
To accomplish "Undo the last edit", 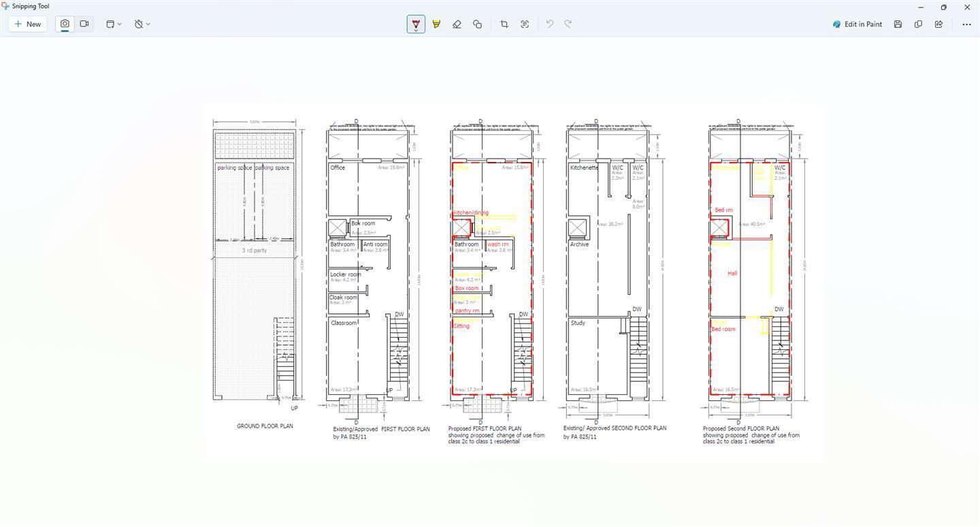I will [549, 24].
